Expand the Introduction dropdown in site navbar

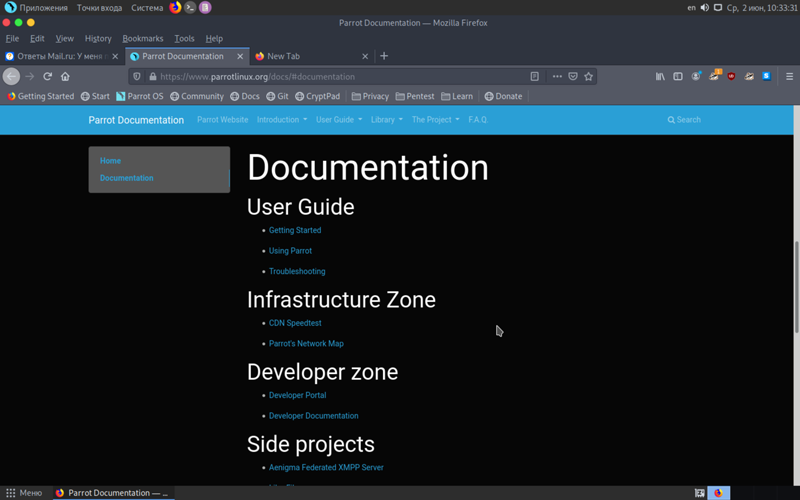pyautogui.click(x=282, y=119)
